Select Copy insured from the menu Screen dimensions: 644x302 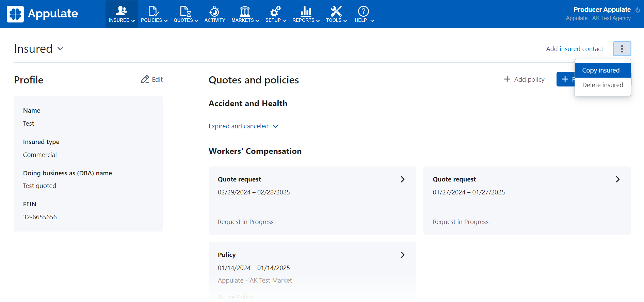[x=601, y=70]
